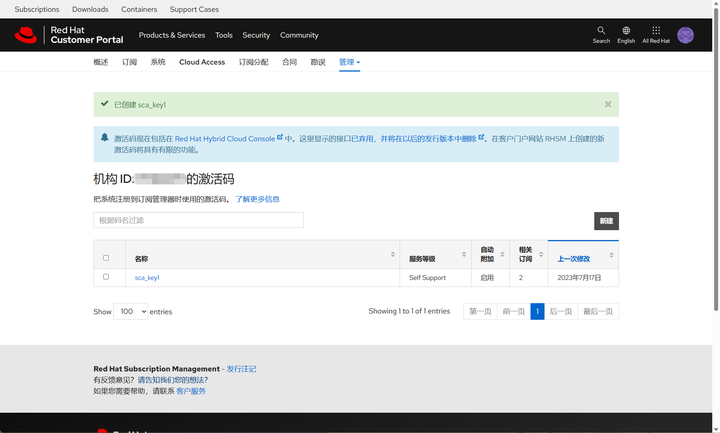720x433 pixels.
Task: Click the bell icon in the blue notice
Action: (x=105, y=137)
